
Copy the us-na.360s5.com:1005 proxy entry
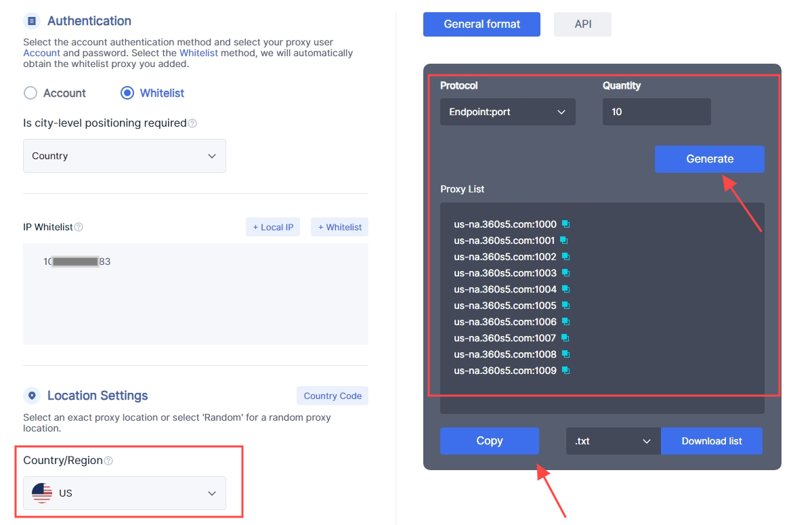(x=566, y=306)
